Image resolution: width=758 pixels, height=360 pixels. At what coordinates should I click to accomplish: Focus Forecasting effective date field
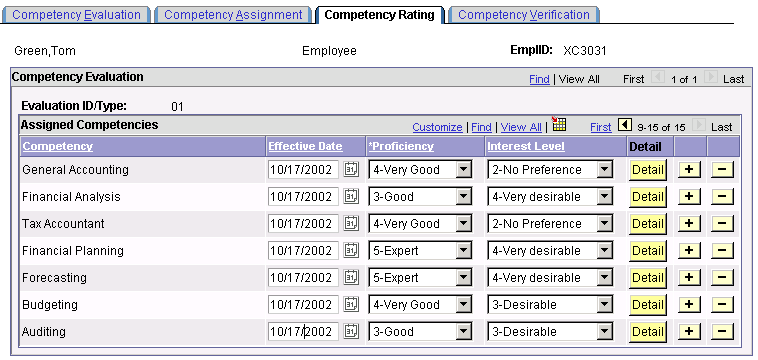(303, 277)
